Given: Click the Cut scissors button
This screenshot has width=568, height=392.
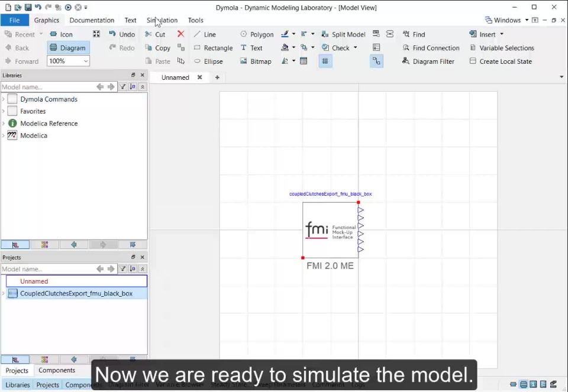Looking at the screenshot, I should [155, 34].
